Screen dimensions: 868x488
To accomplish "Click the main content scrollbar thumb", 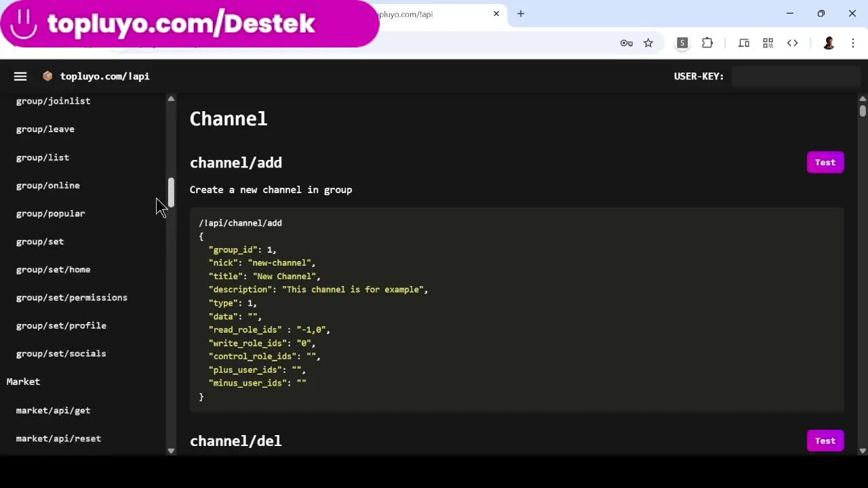I will click(x=863, y=110).
